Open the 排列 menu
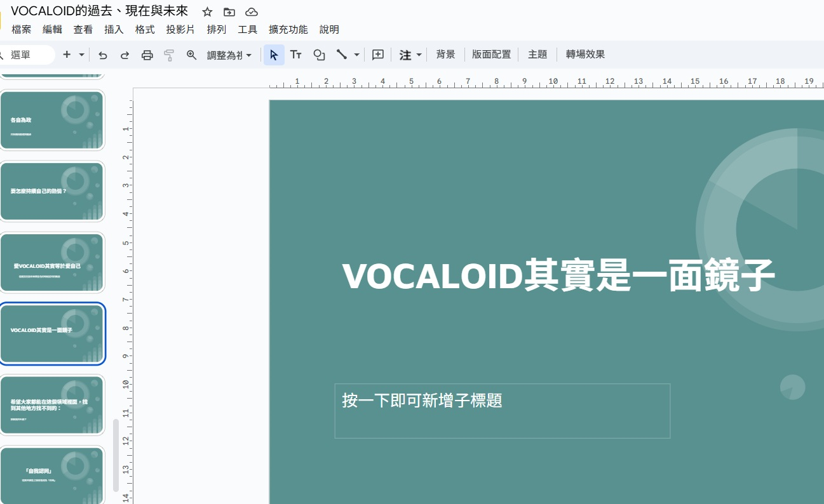 click(x=216, y=29)
